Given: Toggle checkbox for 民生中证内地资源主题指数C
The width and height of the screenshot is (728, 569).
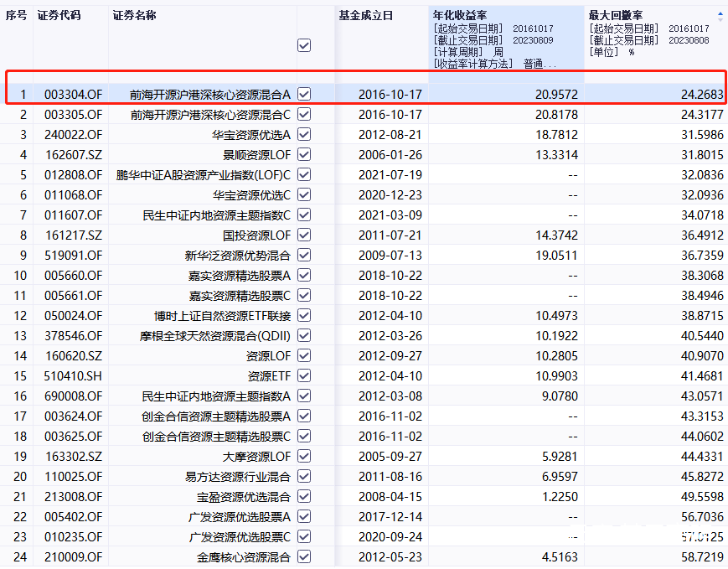Looking at the screenshot, I should [304, 215].
